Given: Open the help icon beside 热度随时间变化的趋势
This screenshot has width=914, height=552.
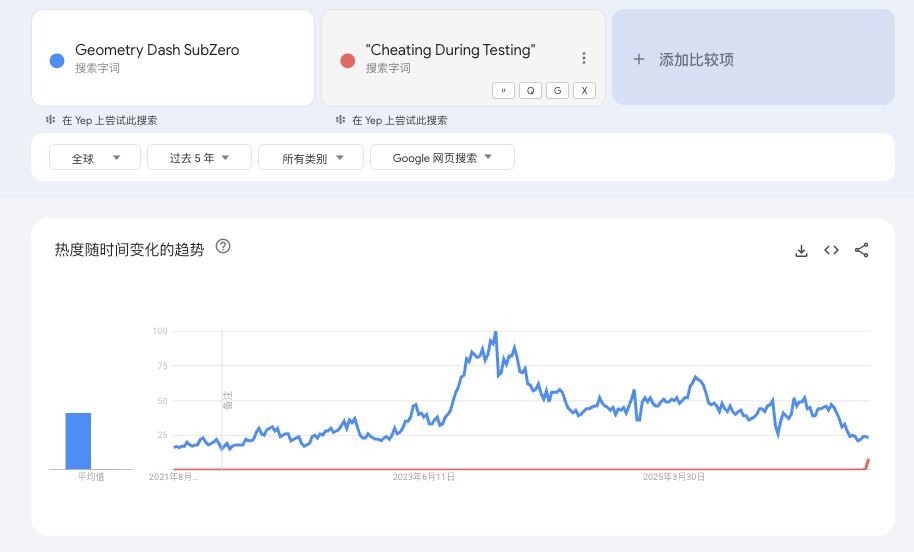Looking at the screenshot, I should [x=223, y=247].
